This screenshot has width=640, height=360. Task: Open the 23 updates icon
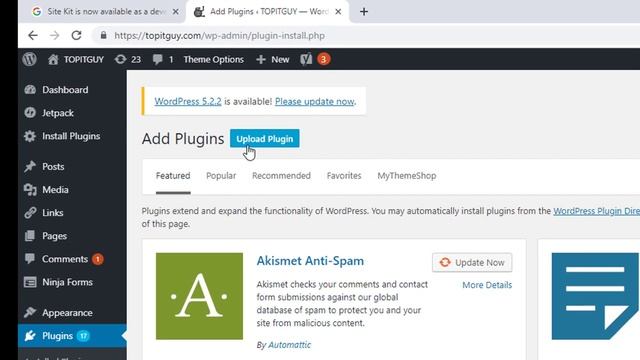click(x=128, y=60)
